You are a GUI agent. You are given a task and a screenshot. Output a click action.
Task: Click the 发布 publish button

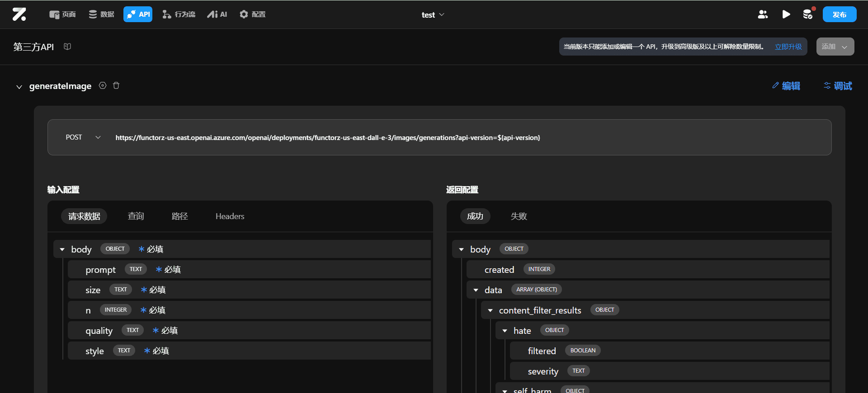[x=839, y=14]
